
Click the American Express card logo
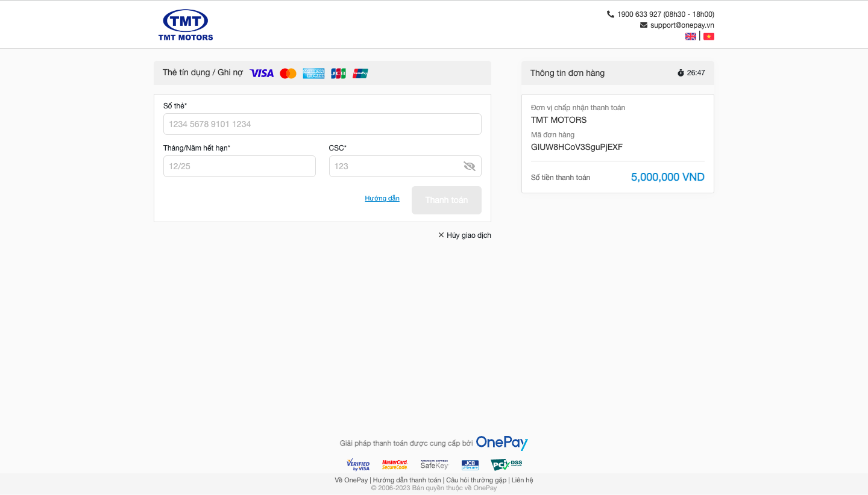tap(313, 73)
